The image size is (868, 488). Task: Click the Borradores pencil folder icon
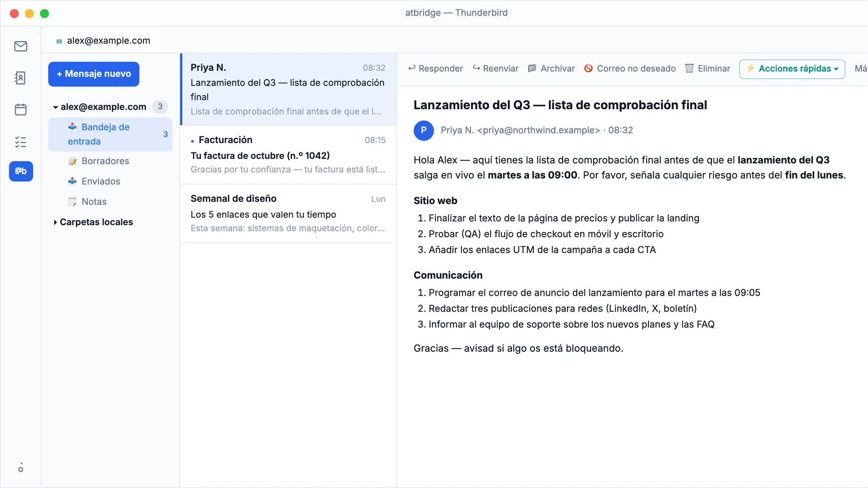[x=72, y=161]
